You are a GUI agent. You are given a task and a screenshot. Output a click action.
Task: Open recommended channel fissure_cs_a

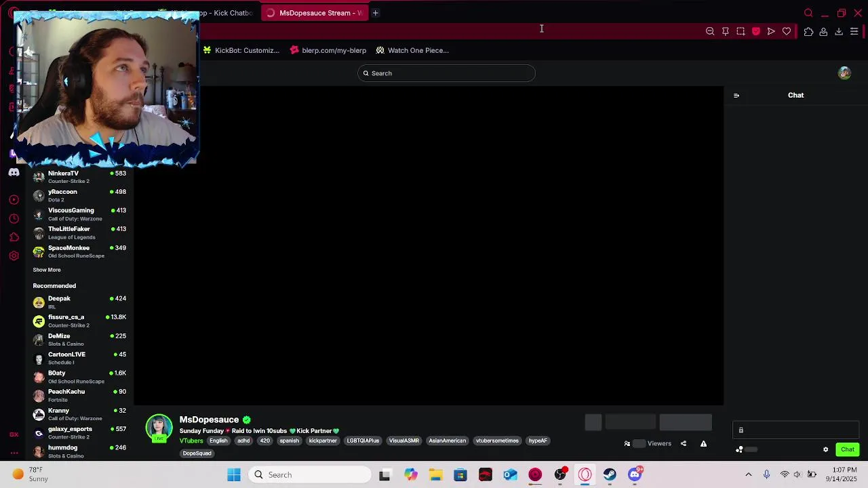pyautogui.click(x=79, y=321)
